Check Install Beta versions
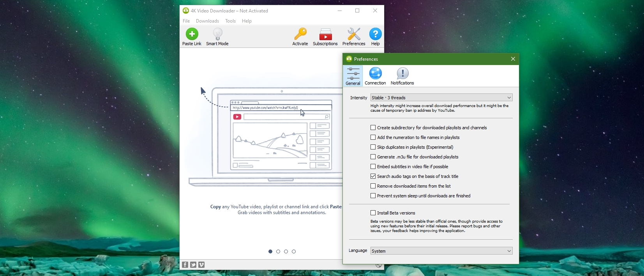The width and height of the screenshot is (644, 276). 373,213
